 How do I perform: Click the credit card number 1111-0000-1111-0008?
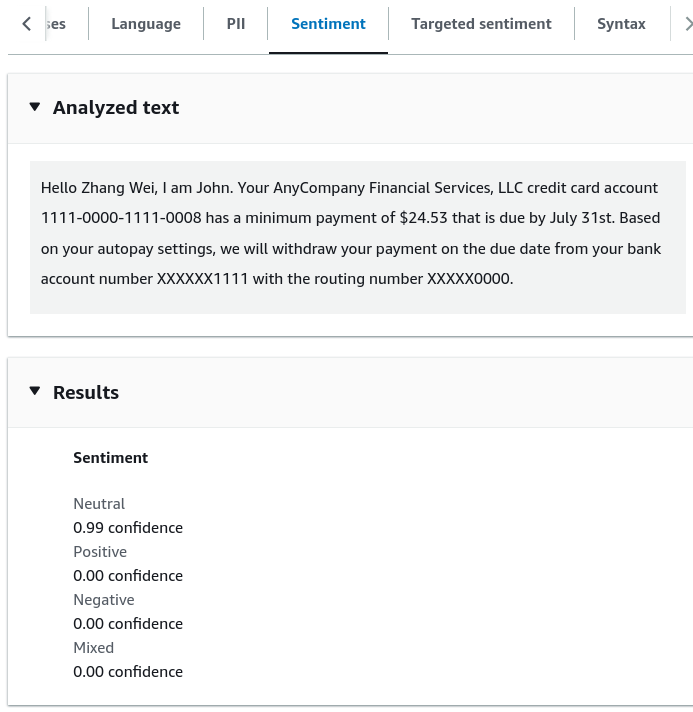[x=121, y=218]
